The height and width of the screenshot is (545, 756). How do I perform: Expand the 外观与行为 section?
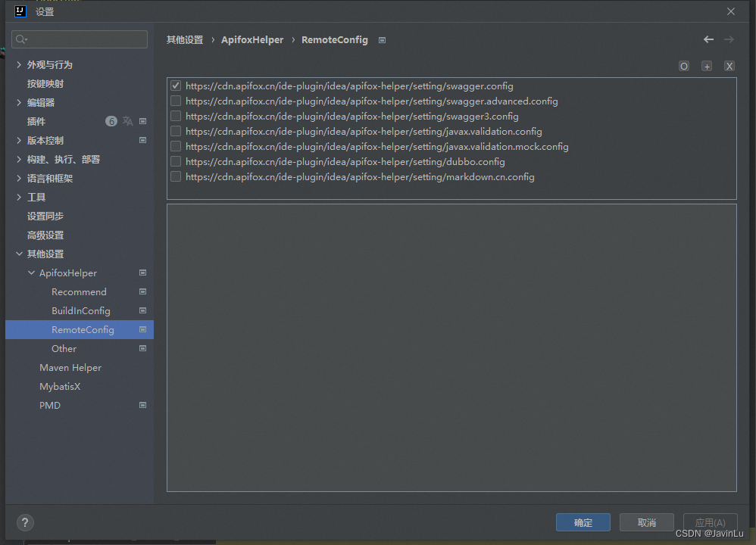tap(19, 64)
